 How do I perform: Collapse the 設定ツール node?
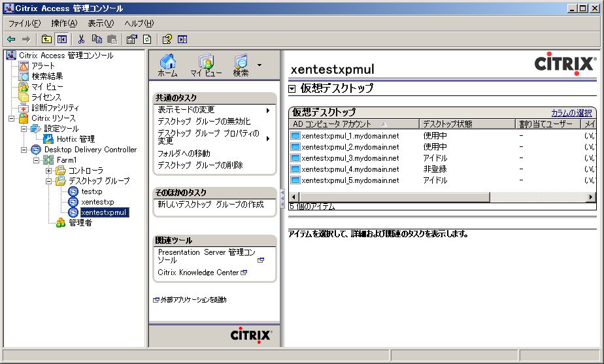24,129
